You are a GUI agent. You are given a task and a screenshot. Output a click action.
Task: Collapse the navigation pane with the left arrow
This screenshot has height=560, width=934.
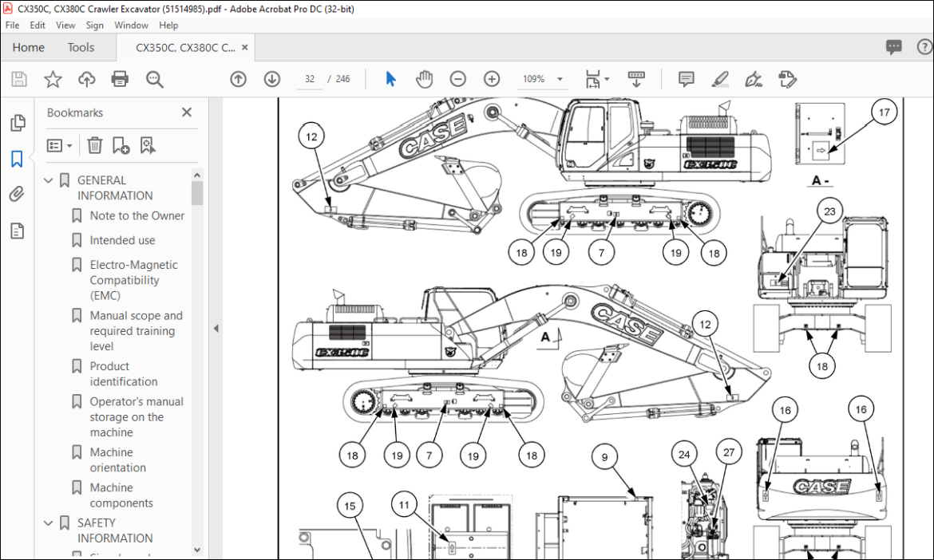[x=216, y=329]
